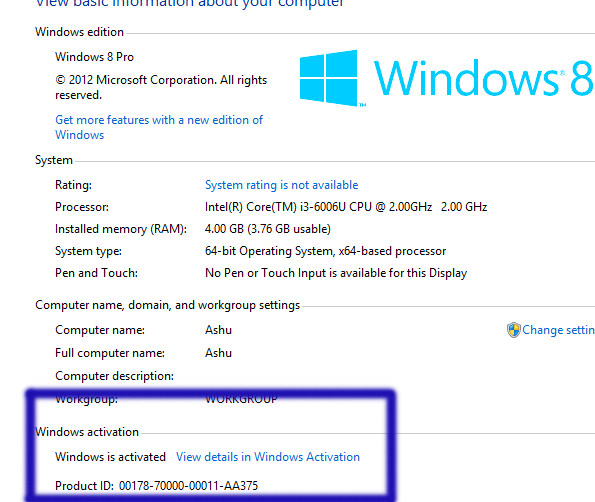This screenshot has height=502, width=595.
Task: Click the 'Windows activation' section heading
Action: (87, 432)
